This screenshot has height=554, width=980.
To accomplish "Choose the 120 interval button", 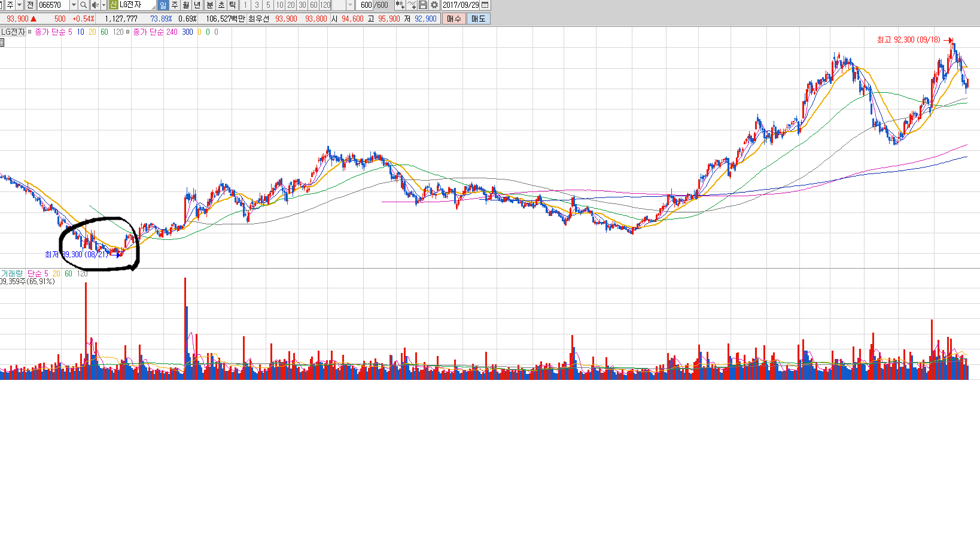I will (325, 5).
